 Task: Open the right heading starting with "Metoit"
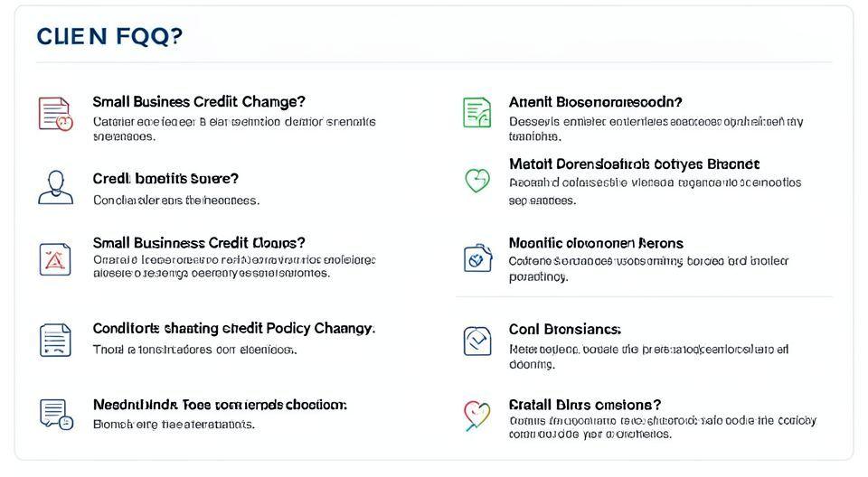[633, 164]
